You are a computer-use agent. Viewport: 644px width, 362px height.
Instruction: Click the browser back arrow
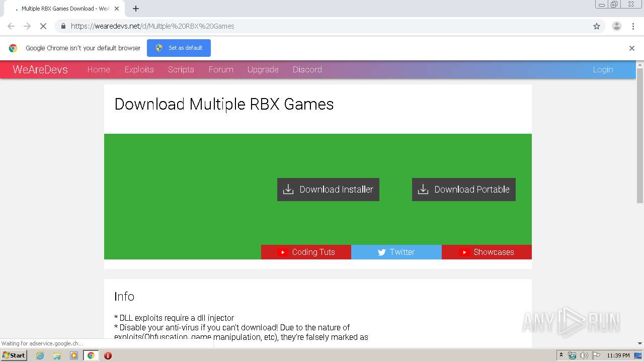(11, 26)
